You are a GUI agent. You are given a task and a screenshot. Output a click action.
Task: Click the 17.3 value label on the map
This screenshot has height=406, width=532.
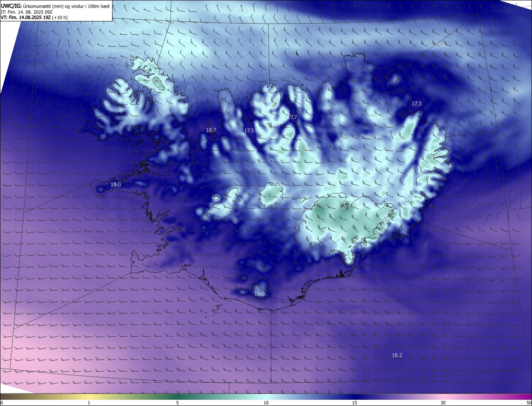pos(416,104)
